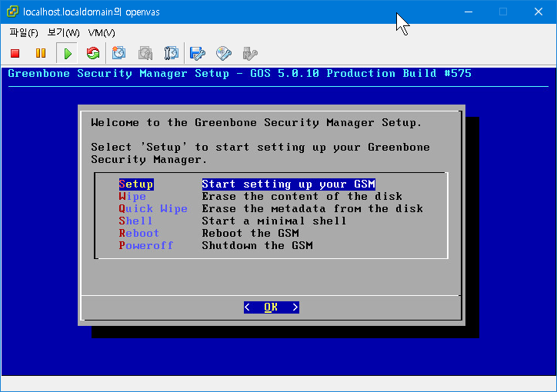Select the Shell entry
This screenshot has width=557, height=392.
pos(135,221)
